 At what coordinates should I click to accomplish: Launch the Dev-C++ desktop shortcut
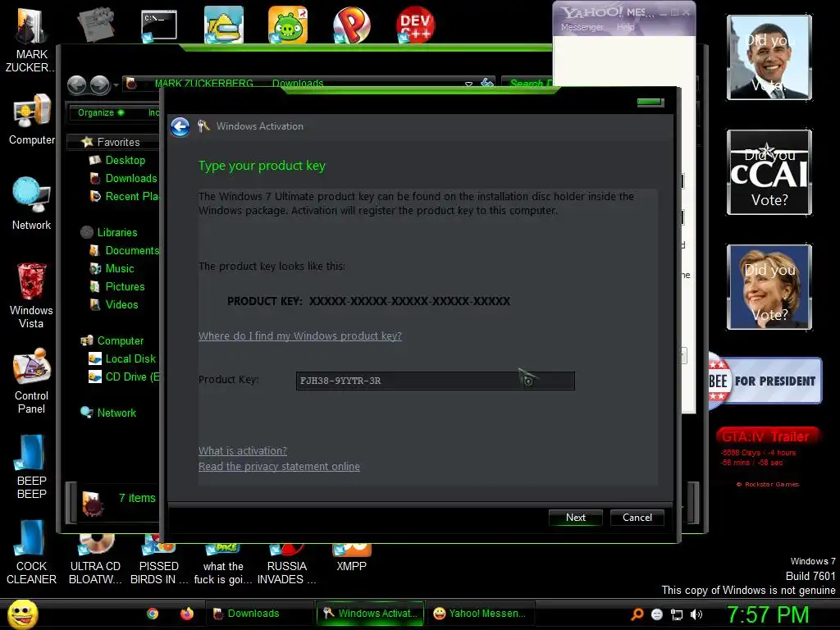click(415, 25)
